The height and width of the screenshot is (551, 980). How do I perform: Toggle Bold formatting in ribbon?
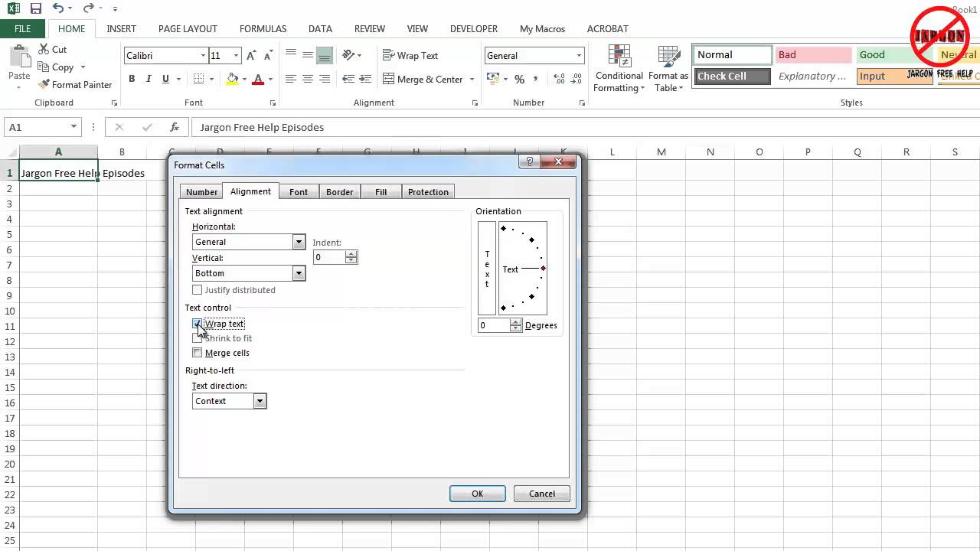132,79
